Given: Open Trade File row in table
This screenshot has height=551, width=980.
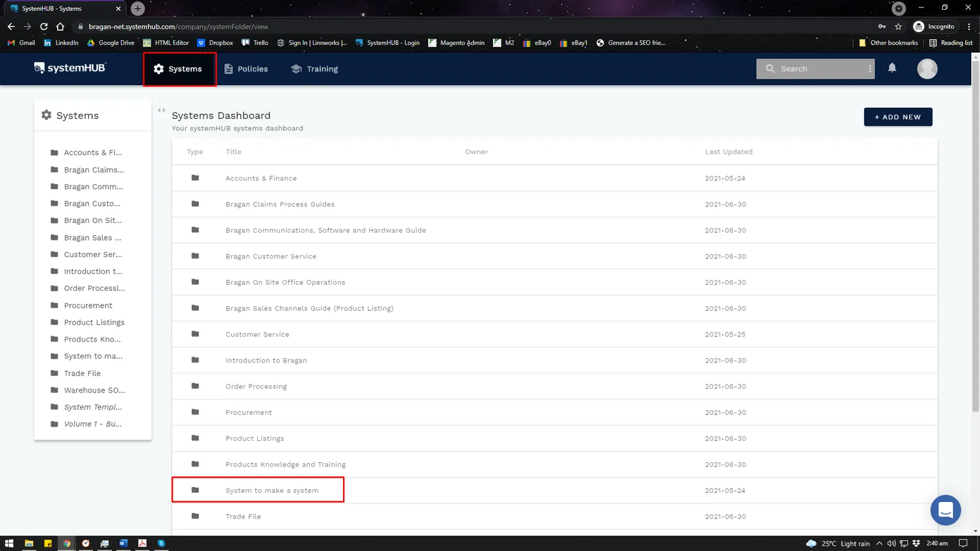Looking at the screenshot, I should point(554,516).
